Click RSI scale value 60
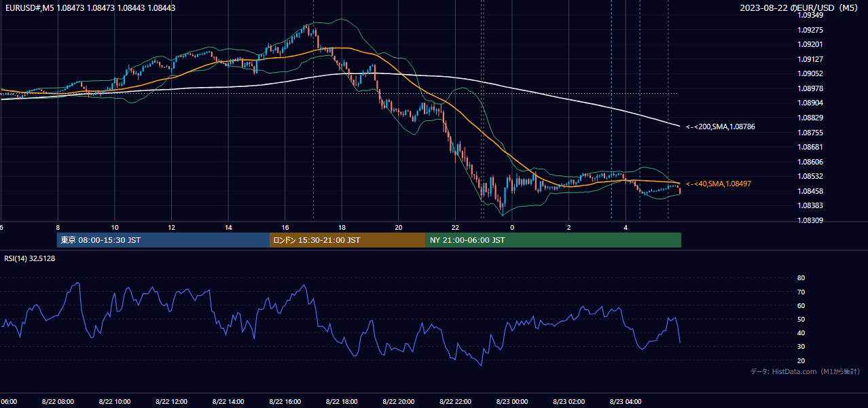This screenshot has width=868, height=408. click(x=801, y=305)
